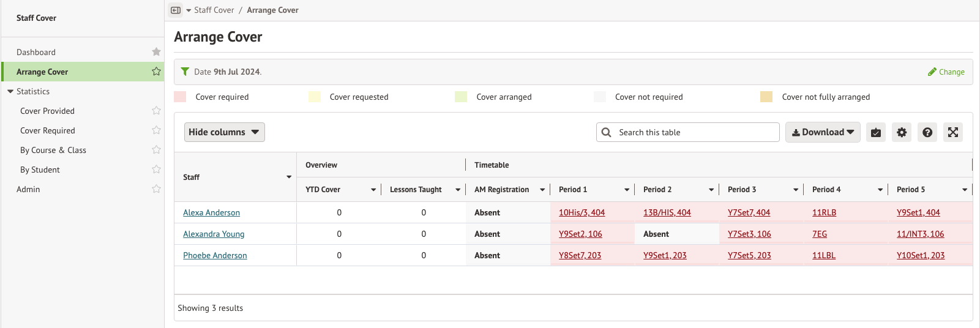Open the Admin sidebar item
The height and width of the screenshot is (328, 980).
[x=28, y=189]
